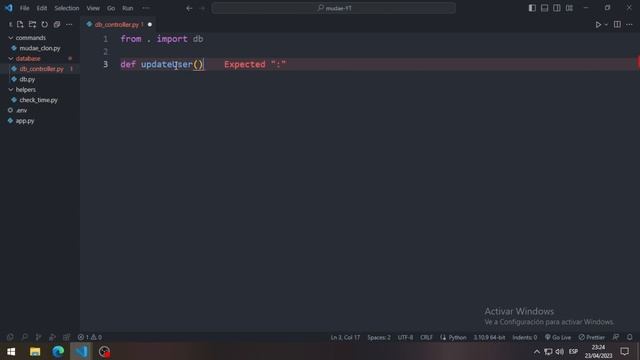
Task: Toggle bottom panel layout icon
Action: (x=544, y=8)
